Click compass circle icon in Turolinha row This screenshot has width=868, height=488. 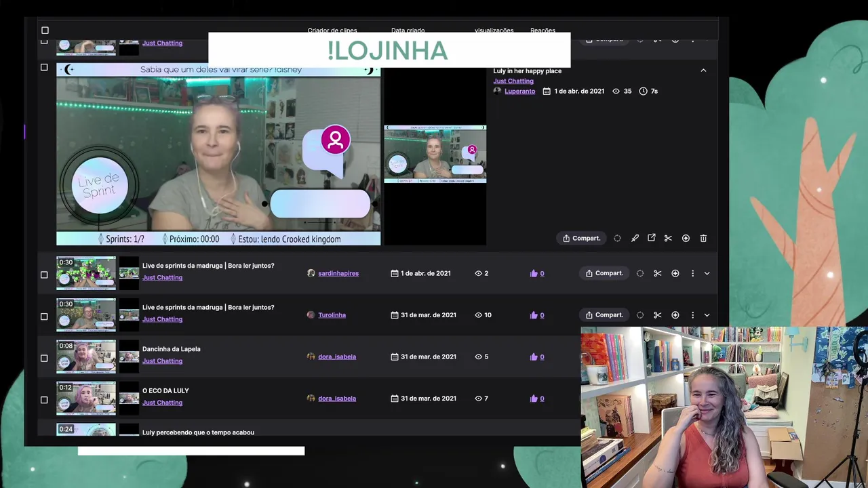(675, 315)
